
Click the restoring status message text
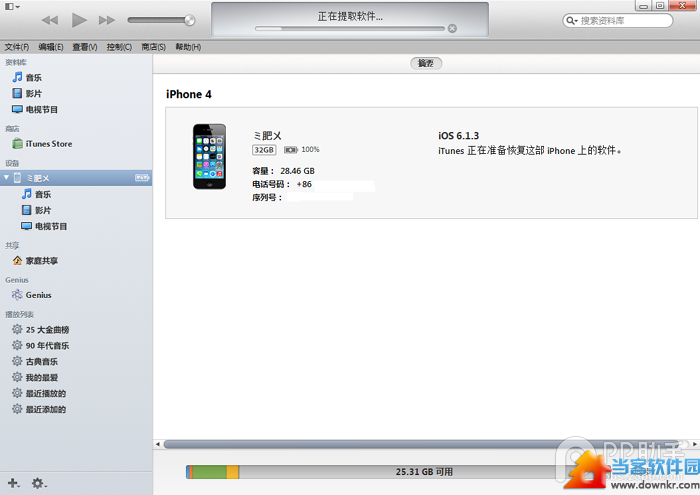529,150
